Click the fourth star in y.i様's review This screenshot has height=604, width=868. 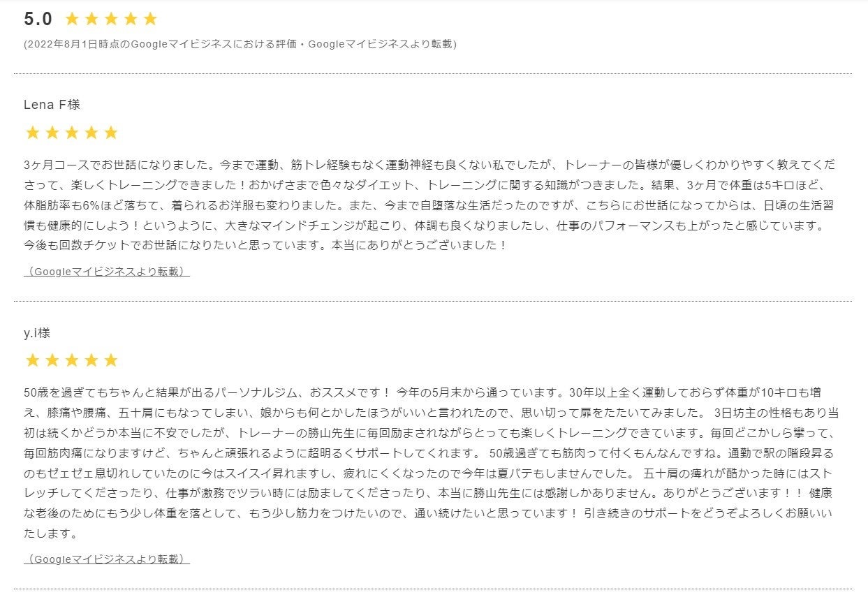(x=91, y=360)
